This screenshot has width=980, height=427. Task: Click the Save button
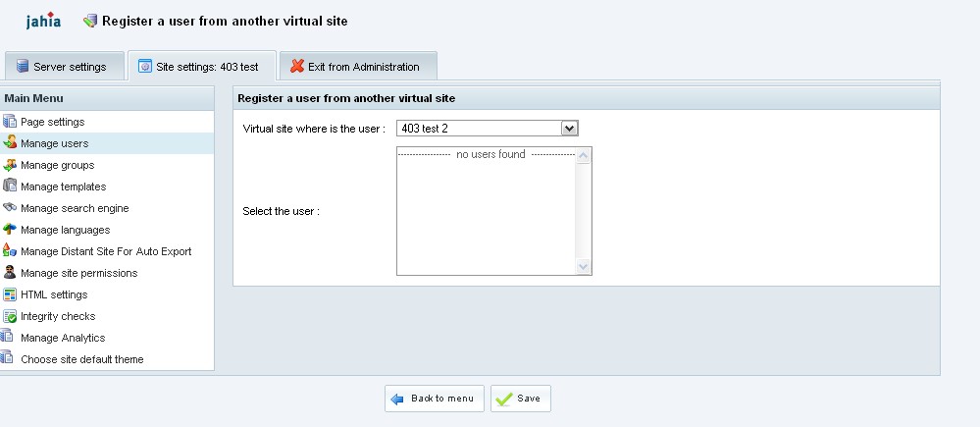[521, 399]
